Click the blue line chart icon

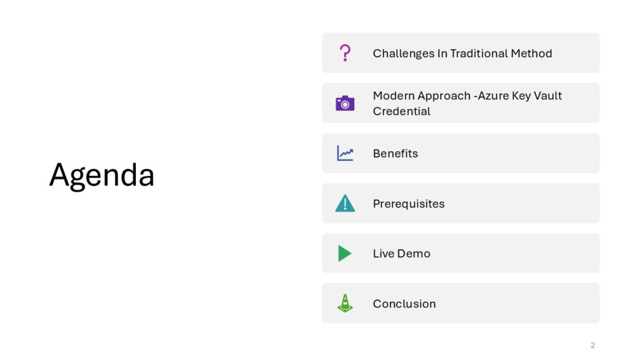pos(345,153)
